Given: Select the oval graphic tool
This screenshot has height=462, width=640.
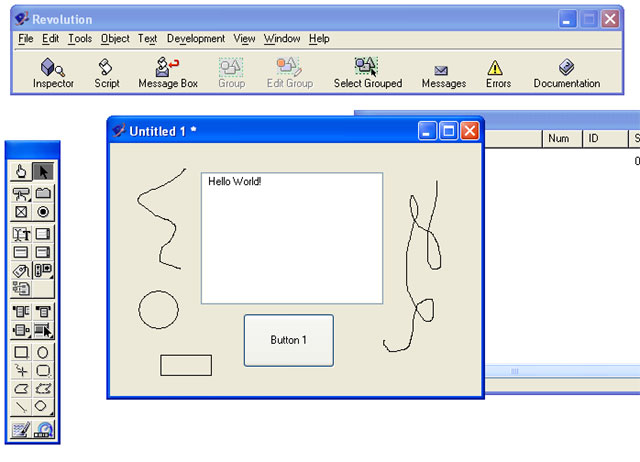Looking at the screenshot, I should 43,352.
